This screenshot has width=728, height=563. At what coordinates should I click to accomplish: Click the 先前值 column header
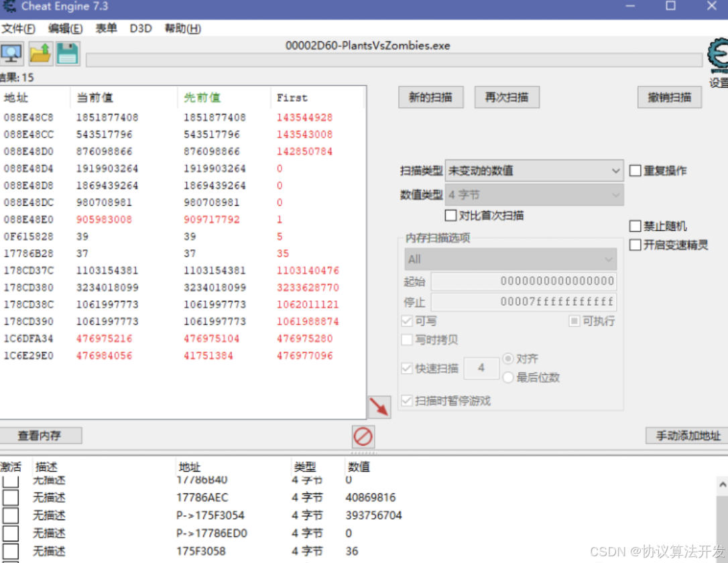pyautogui.click(x=224, y=97)
